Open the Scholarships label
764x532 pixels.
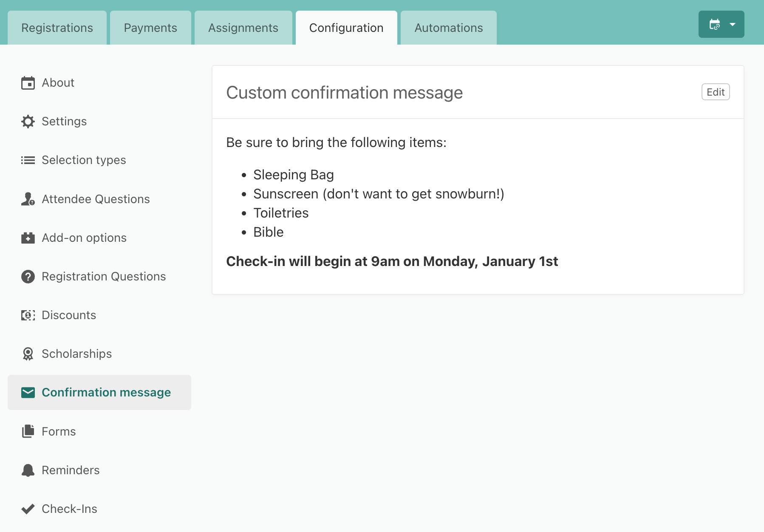pyautogui.click(x=77, y=354)
